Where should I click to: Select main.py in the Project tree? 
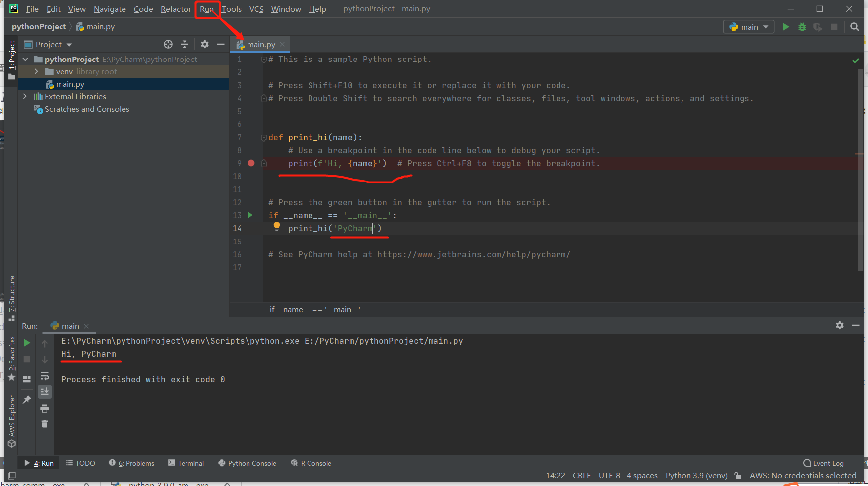tap(69, 84)
